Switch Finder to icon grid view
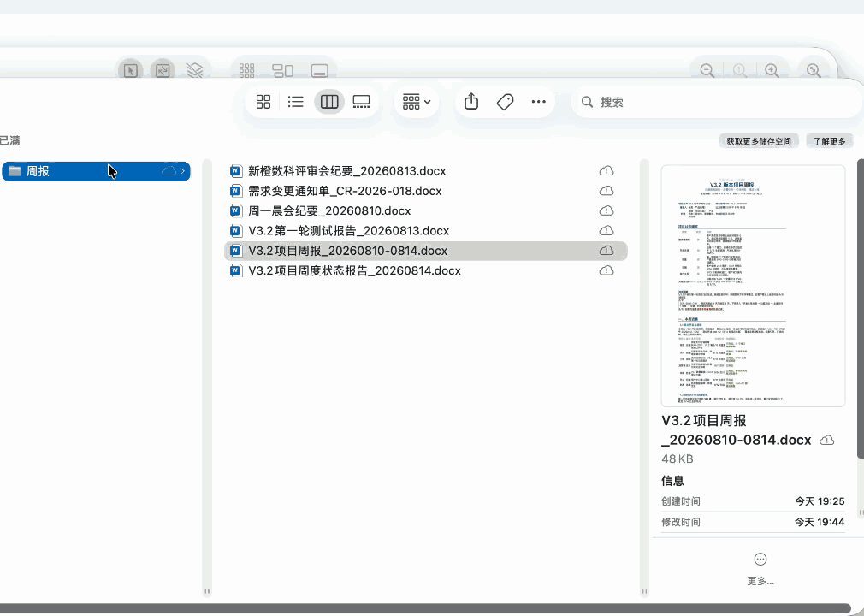 point(263,102)
